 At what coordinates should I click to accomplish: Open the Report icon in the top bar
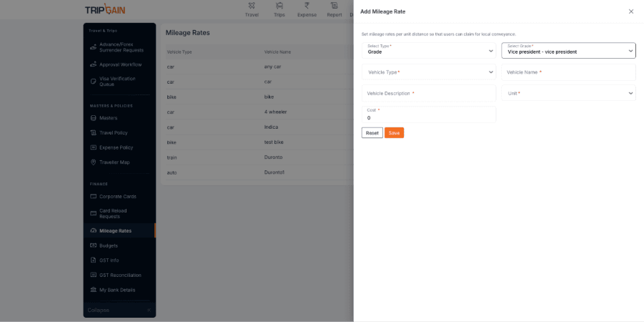[334, 6]
